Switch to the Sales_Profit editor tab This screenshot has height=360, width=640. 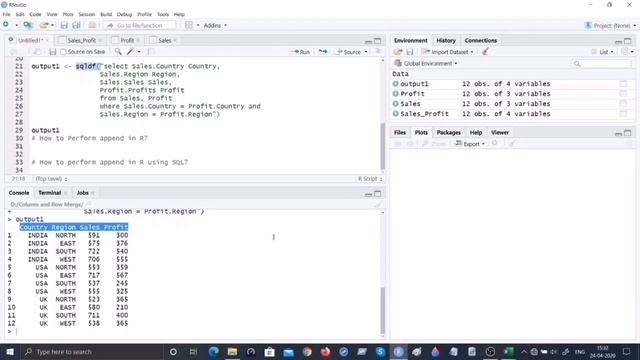[81, 40]
